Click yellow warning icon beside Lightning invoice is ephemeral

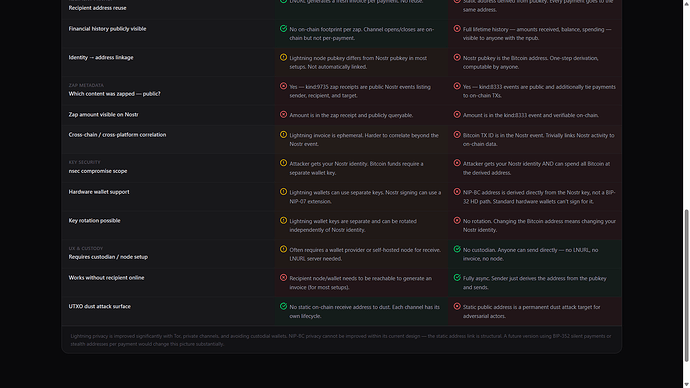(283, 135)
